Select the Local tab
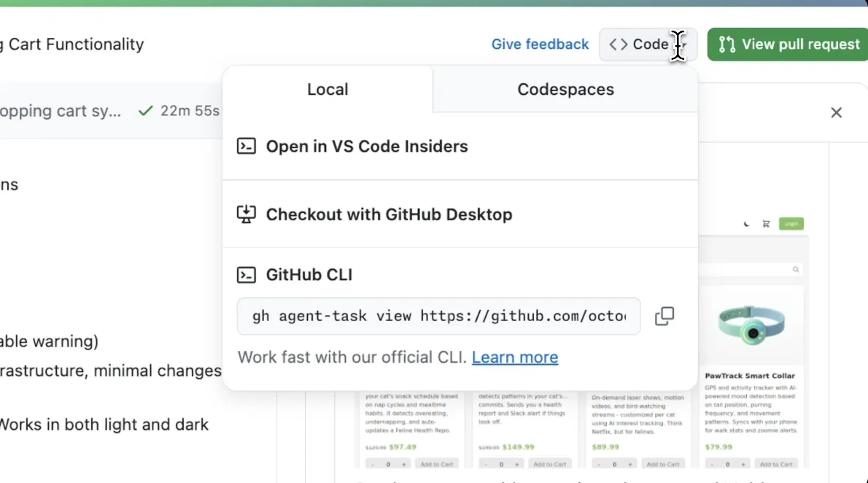The height and width of the screenshot is (483, 868). pos(328,89)
